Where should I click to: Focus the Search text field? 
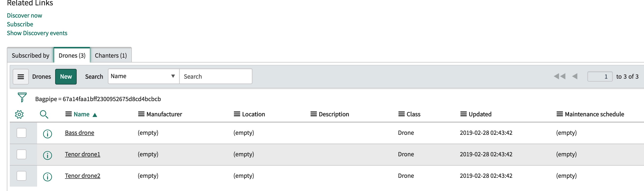[x=216, y=76]
